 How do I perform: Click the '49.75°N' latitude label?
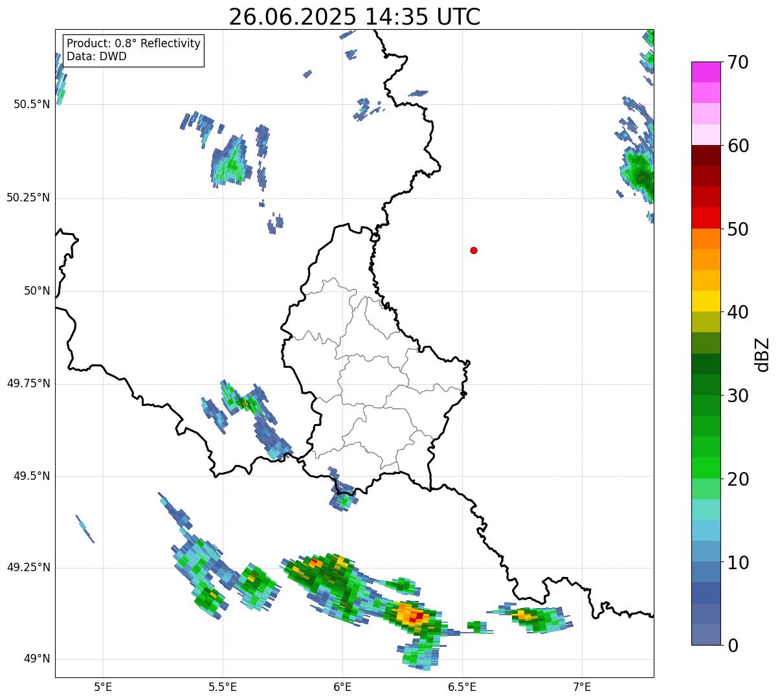28,383
